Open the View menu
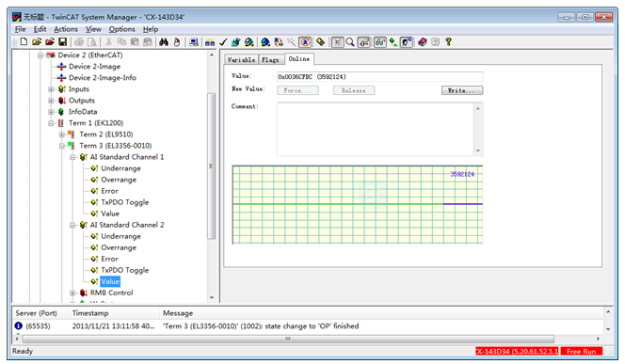The width and height of the screenshot is (625, 364). 93,29
